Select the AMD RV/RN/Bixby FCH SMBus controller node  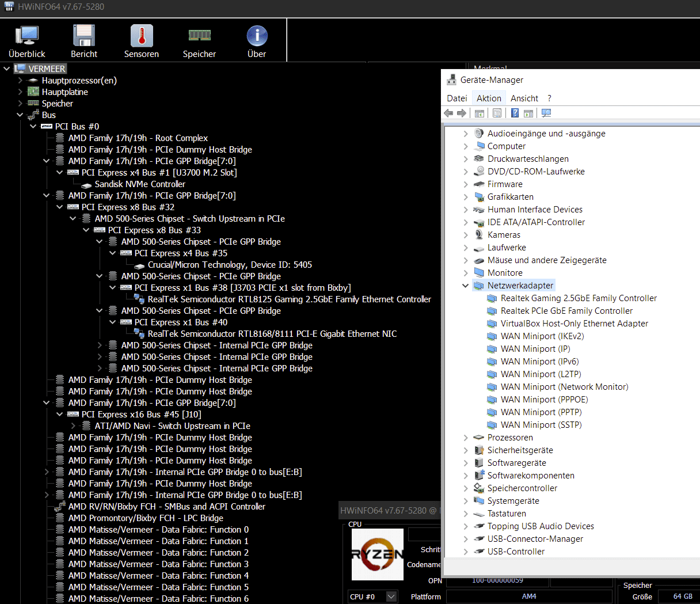(166, 507)
